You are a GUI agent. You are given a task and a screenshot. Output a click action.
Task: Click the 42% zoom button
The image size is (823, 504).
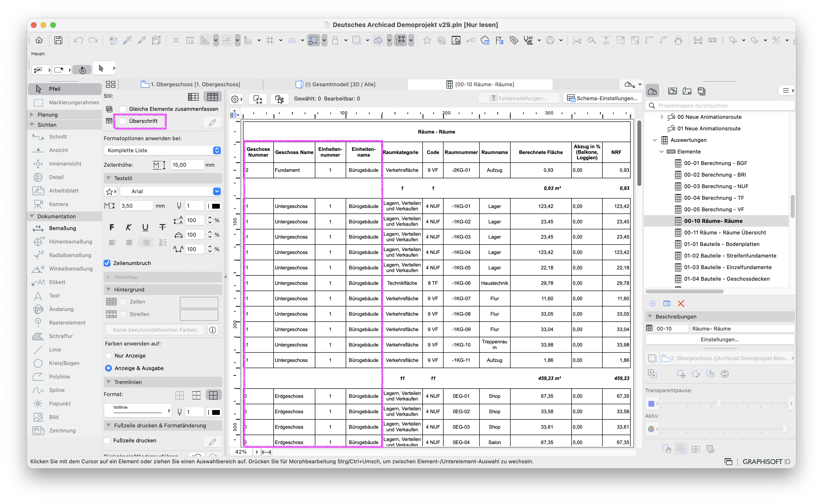click(x=241, y=452)
